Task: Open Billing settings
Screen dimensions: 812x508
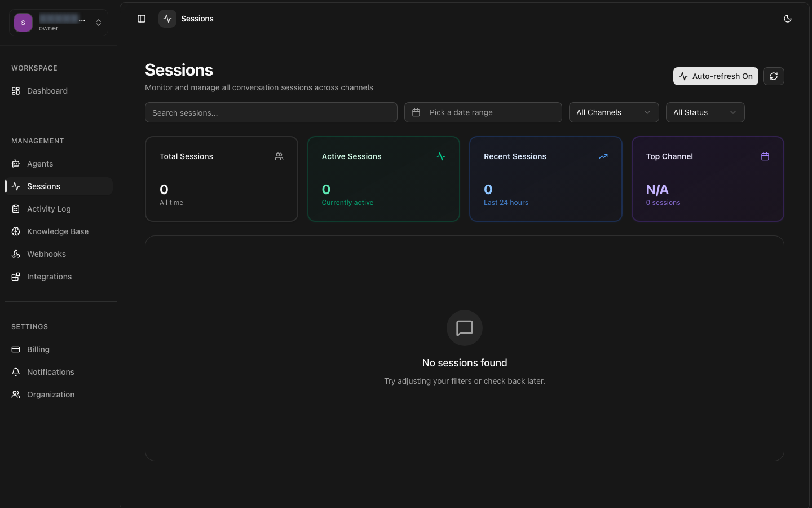Action: pos(59,349)
